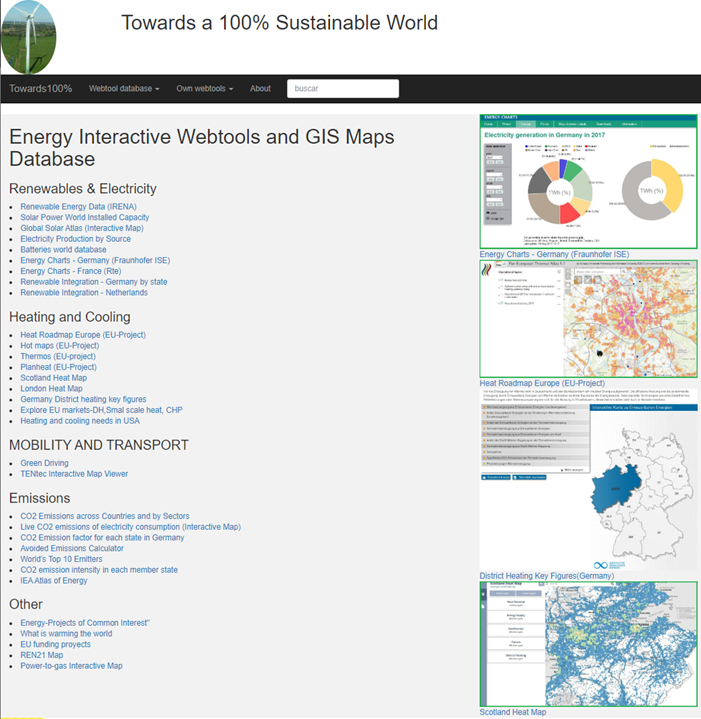Open CO2 Emission factor for each state
701x719 pixels.
pos(102,537)
